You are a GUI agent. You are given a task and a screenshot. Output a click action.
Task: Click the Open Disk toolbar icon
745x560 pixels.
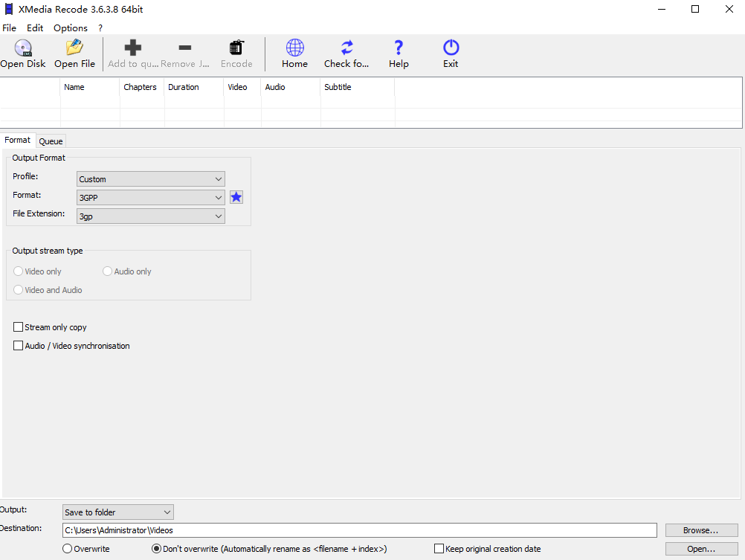[x=23, y=48]
